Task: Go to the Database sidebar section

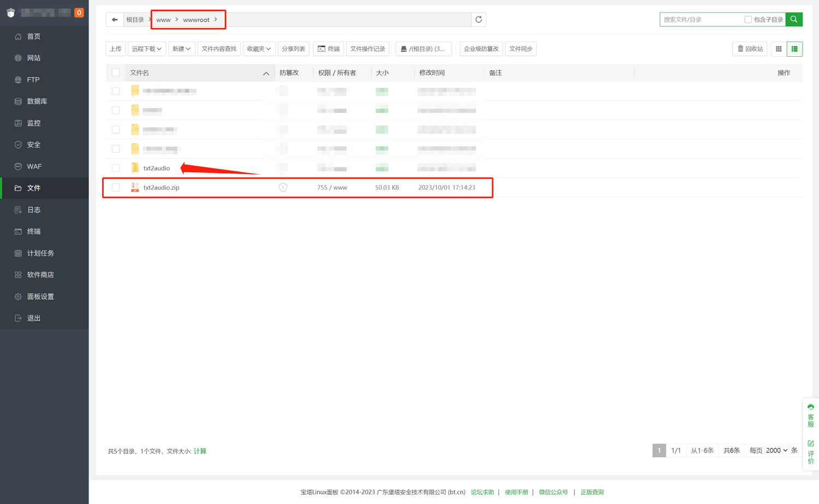Action: [37, 102]
